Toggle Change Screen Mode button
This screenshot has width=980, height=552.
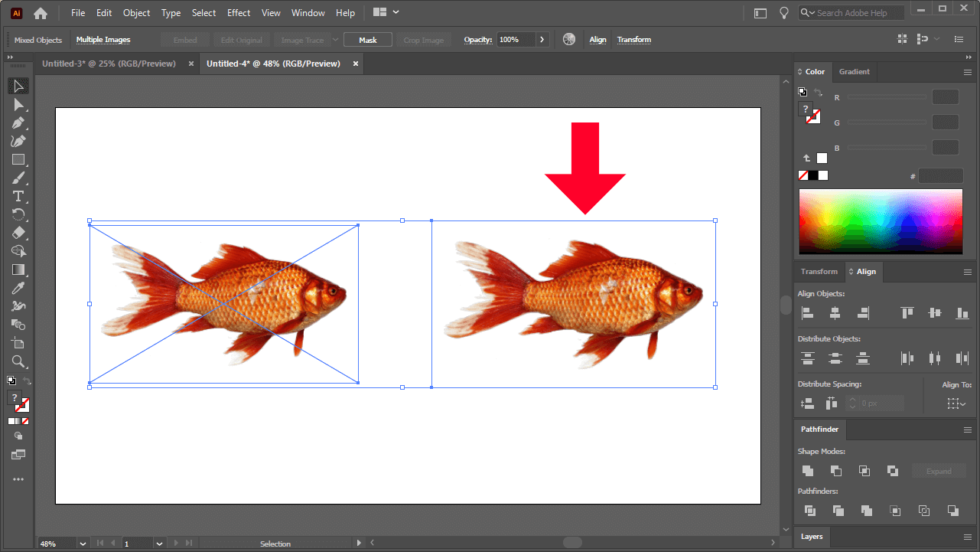[18, 454]
